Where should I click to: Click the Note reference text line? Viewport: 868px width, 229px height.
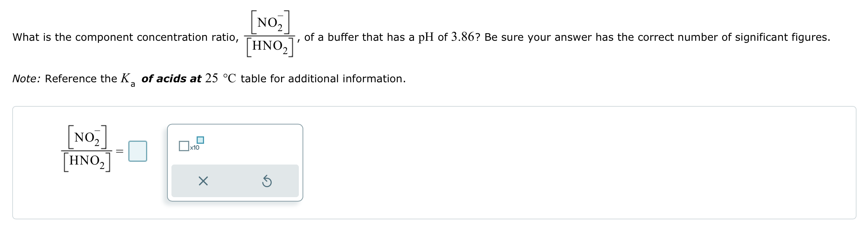point(207,78)
